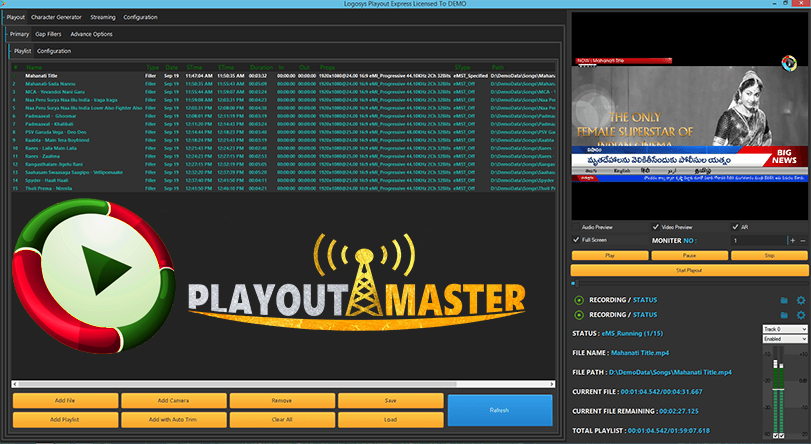Screen dimensions: 811x444
Task: Select the 'Raees - Laila Main Laila' row
Action: [283, 148]
